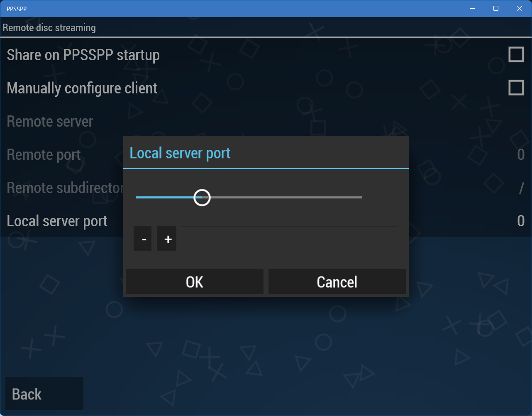This screenshot has width=532, height=416.
Task: Click the plus stepper to increase port value
Action: (166, 239)
